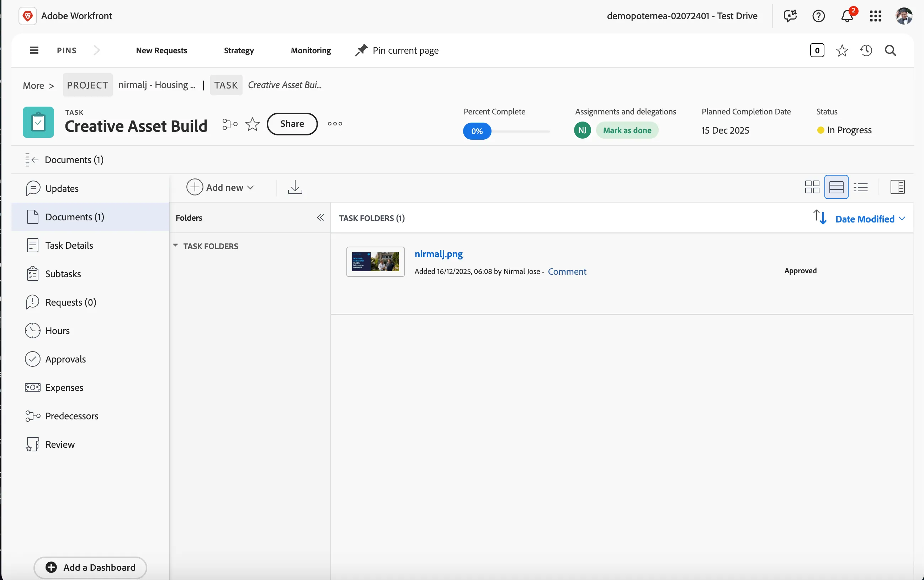Download selected documents icon
Screen dimensions: 924x580
(295, 187)
